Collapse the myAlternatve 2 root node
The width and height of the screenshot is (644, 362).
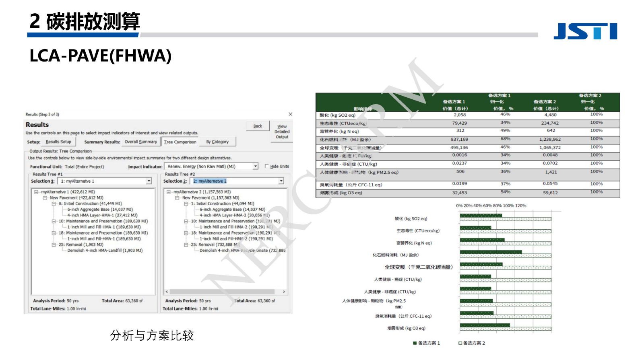coord(169,192)
